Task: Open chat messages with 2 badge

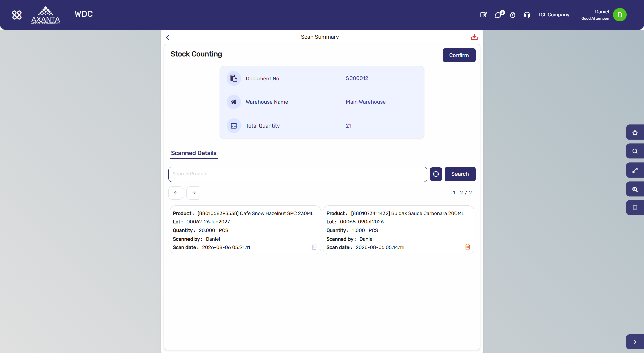Action: click(x=499, y=14)
